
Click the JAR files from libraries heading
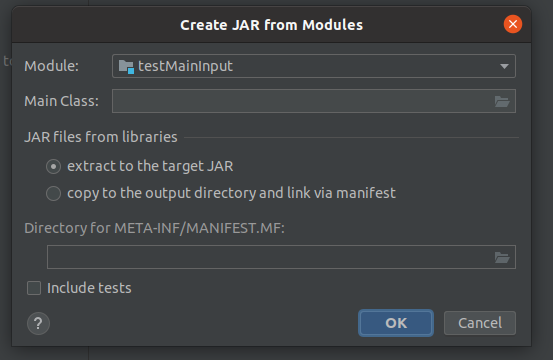(101, 137)
